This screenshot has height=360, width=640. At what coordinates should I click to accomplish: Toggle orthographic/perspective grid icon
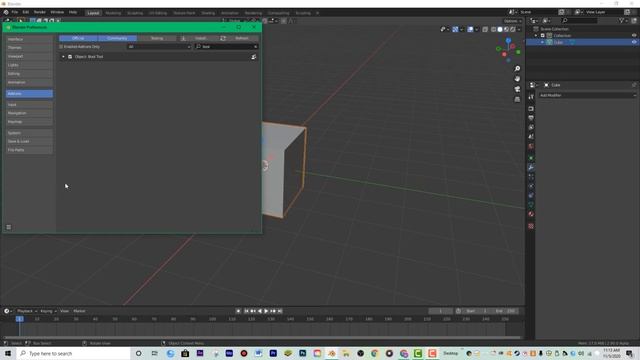point(517,99)
